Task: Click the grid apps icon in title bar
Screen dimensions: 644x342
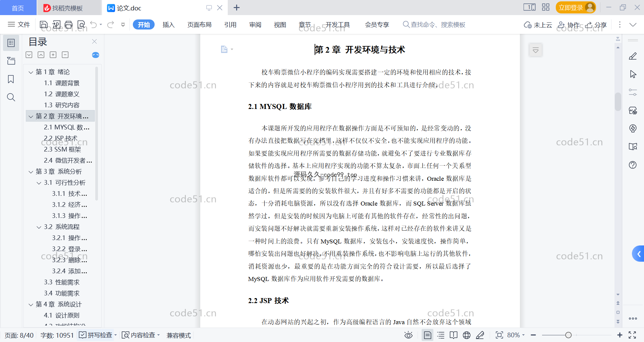Action: point(546,7)
